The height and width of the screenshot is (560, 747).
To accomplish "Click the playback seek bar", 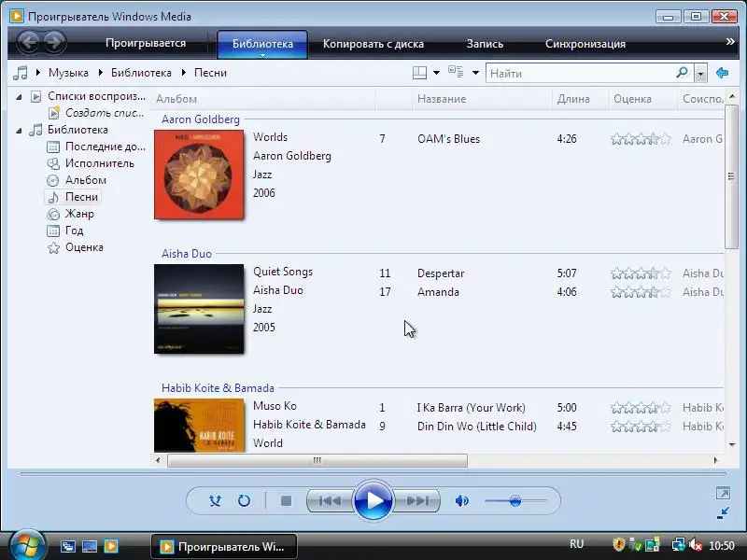I will (x=373, y=474).
